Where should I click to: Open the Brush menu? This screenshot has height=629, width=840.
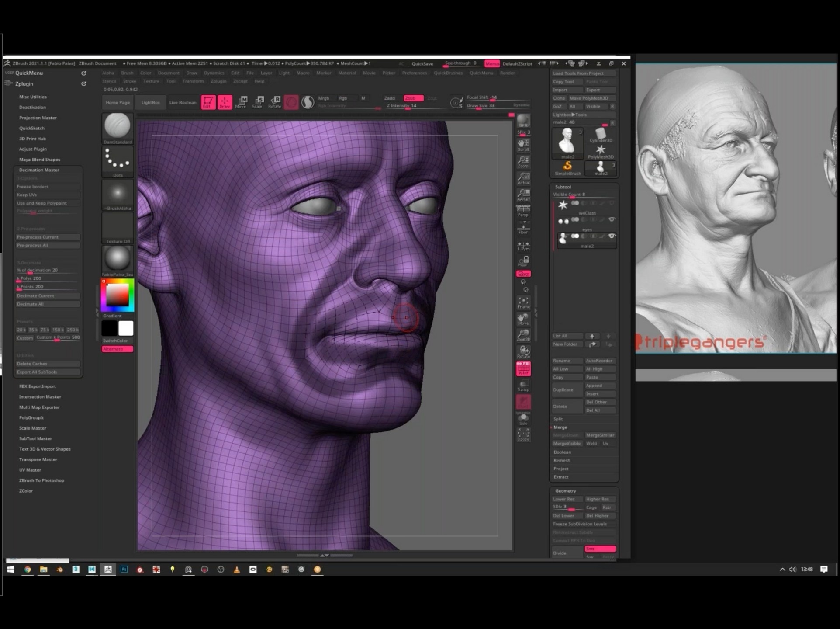point(127,73)
